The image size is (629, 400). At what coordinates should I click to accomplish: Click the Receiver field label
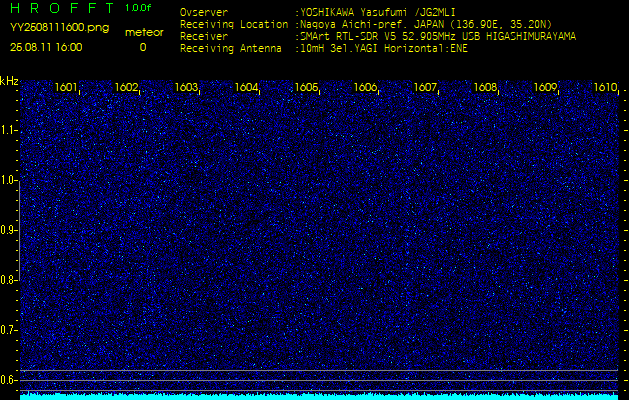pyautogui.click(x=204, y=37)
